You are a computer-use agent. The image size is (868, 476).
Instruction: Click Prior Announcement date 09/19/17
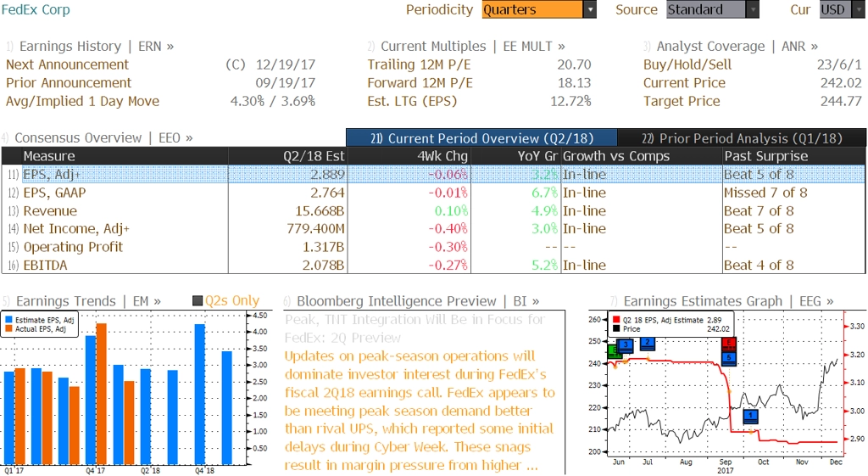point(285,82)
